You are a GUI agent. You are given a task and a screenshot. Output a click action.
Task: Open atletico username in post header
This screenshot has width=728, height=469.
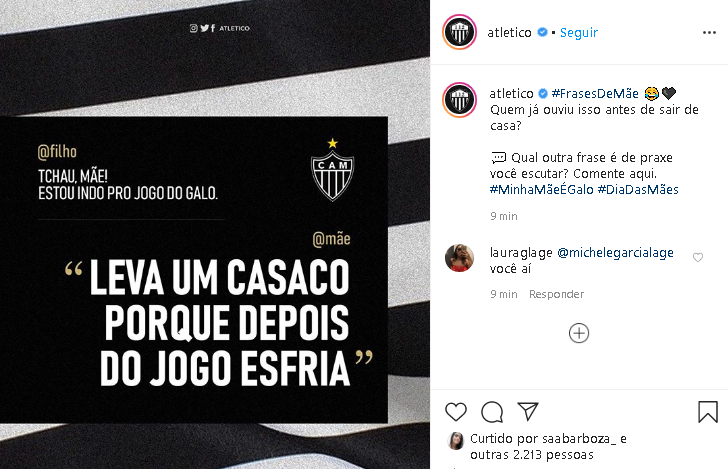point(509,33)
